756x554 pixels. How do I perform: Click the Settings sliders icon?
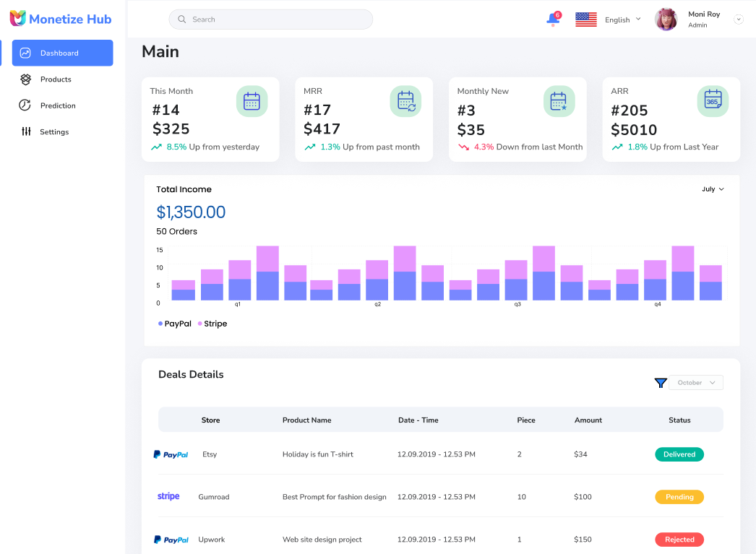click(x=26, y=131)
